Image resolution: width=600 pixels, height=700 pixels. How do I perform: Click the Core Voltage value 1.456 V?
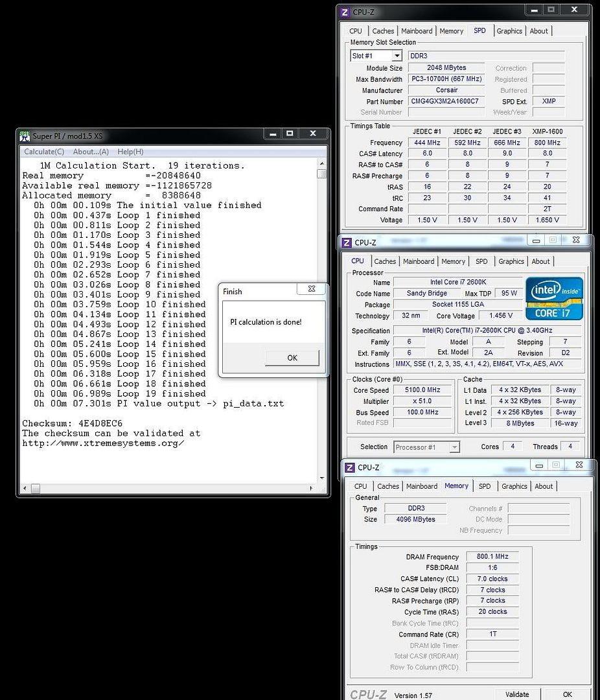500,316
